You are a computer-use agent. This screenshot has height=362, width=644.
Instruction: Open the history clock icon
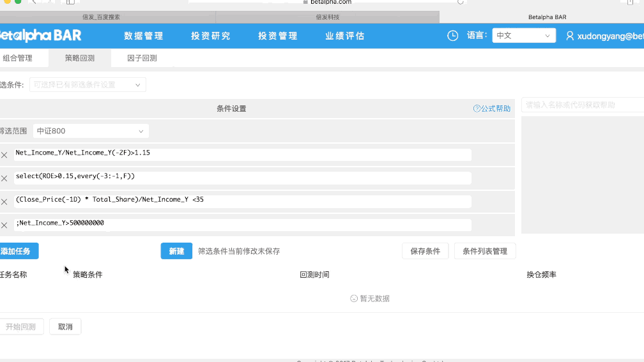pos(452,36)
